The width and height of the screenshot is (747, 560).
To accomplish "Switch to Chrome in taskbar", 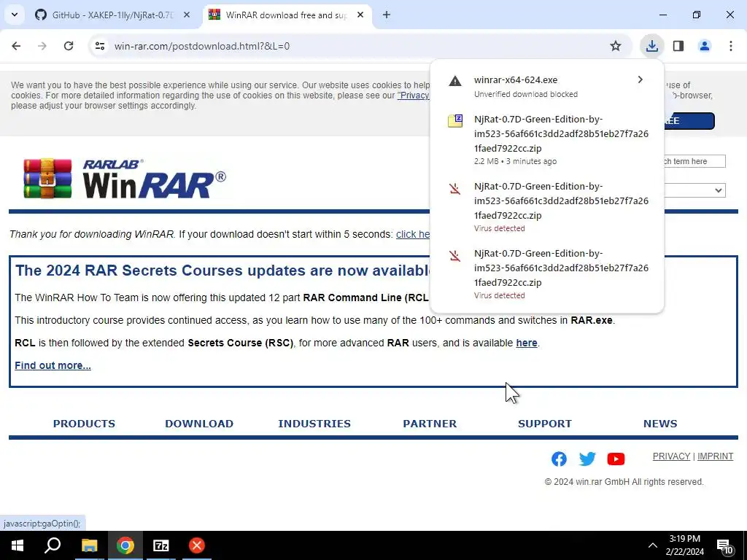I will [x=125, y=545].
